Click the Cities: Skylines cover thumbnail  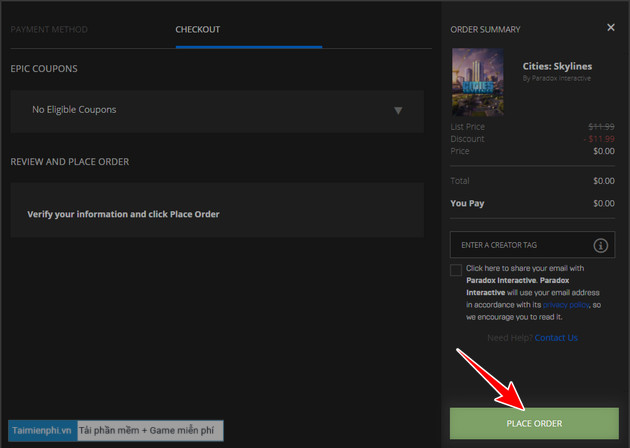point(477,82)
